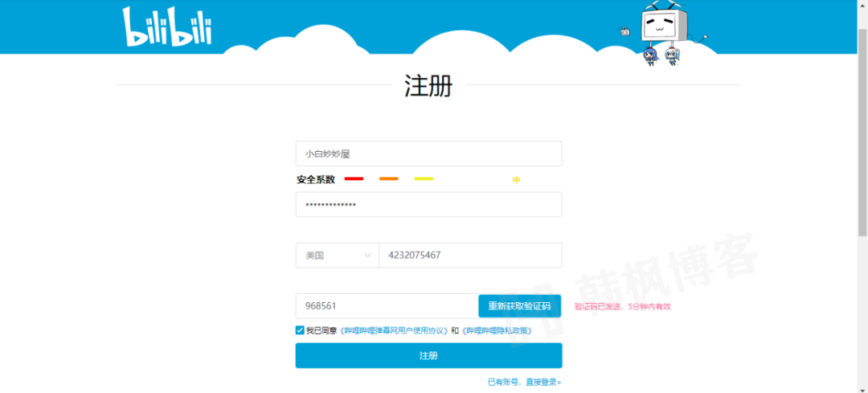Viewport: 868px width, 393px height.
Task: Click the orange security strength bar
Action: point(389,178)
